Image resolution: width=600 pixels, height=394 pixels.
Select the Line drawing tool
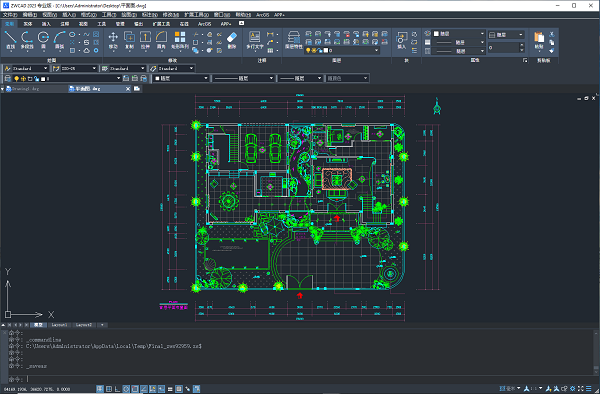pos(10,40)
